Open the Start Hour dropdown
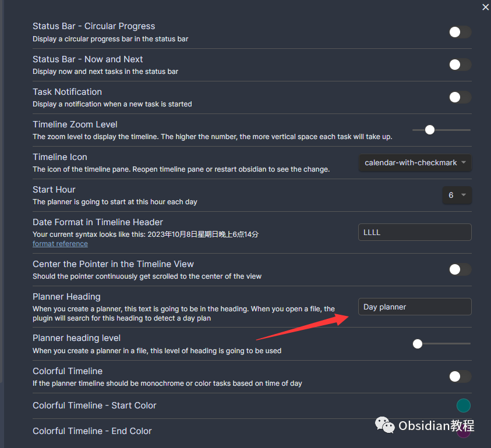The height and width of the screenshot is (448, 491). point(457,195)
